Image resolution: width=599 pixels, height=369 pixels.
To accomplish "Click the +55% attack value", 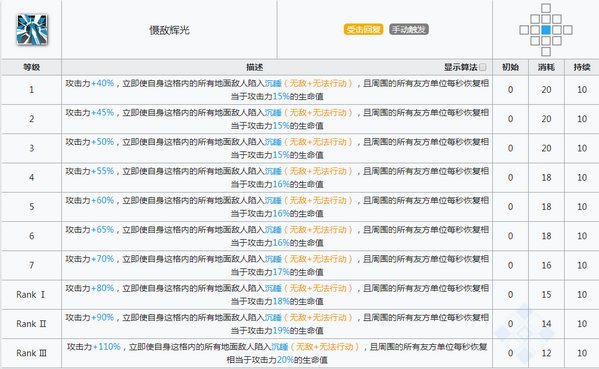I will [102, 171].
